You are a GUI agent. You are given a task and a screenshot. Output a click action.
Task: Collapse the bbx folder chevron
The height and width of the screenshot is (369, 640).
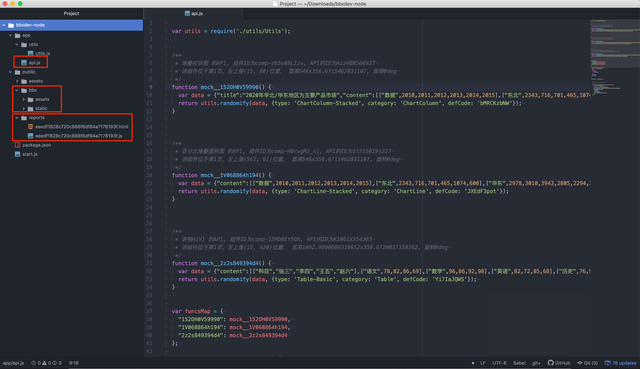[17, 90]
